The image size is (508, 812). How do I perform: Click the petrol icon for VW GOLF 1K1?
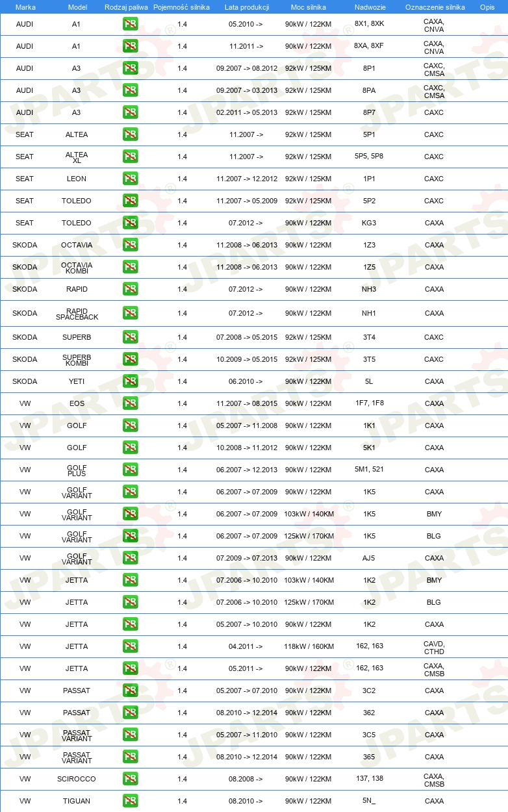(130, 425)
